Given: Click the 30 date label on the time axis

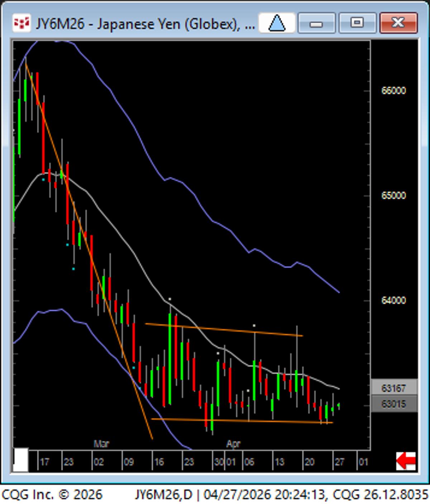Looking at the screenshot, I should pyautogui.click(x=219, y=462).
